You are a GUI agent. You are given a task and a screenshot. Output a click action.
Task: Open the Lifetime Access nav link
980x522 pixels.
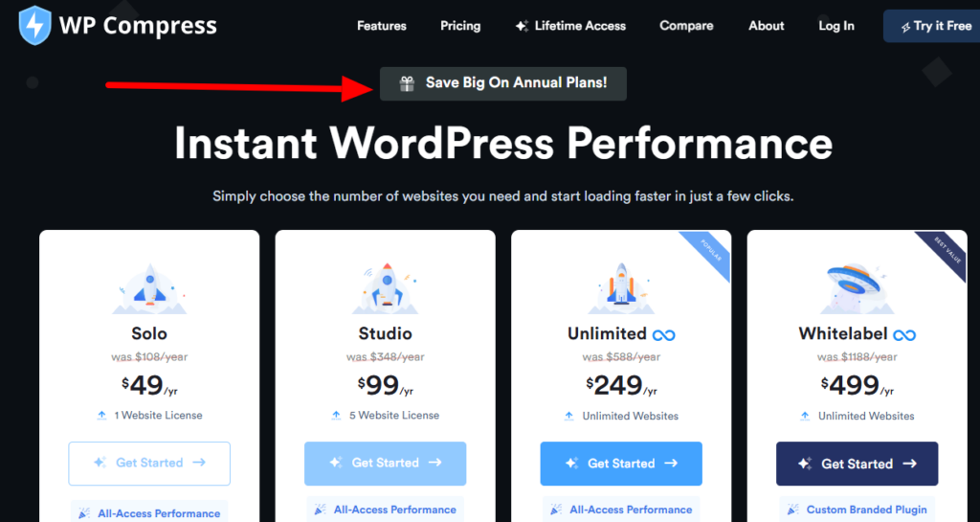pyautogui.click(x=570, y=26)
